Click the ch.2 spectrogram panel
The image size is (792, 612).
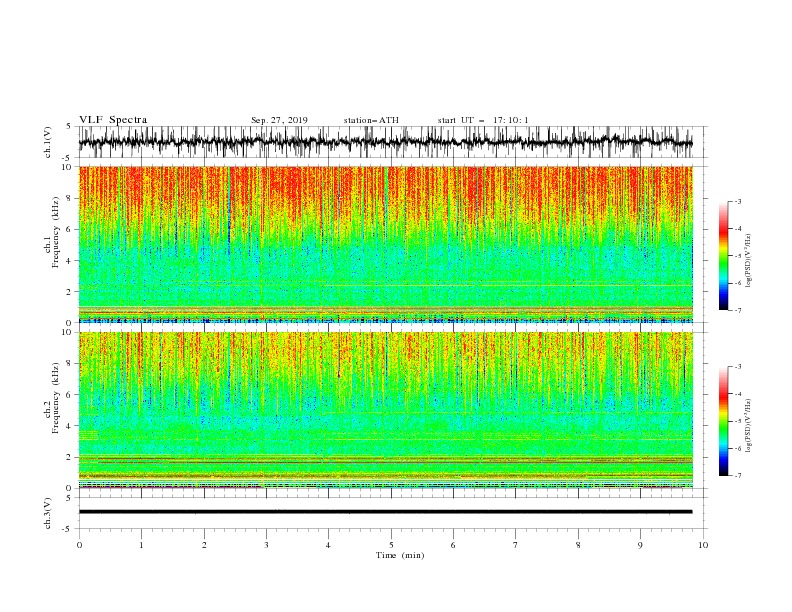click(385, 410)
